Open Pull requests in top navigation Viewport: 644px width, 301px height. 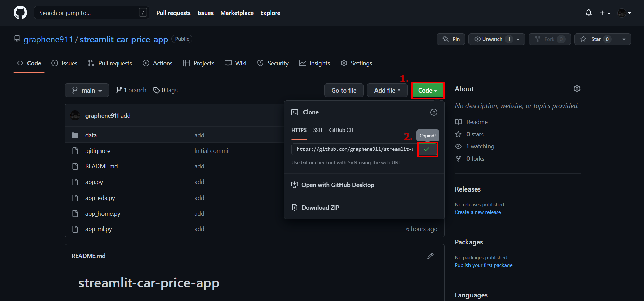click(x=173, y=13)
